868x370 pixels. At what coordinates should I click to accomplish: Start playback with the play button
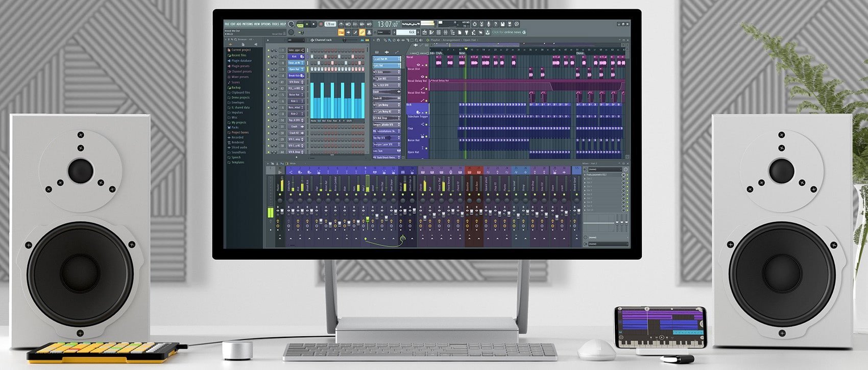click(x=307, y=24)
